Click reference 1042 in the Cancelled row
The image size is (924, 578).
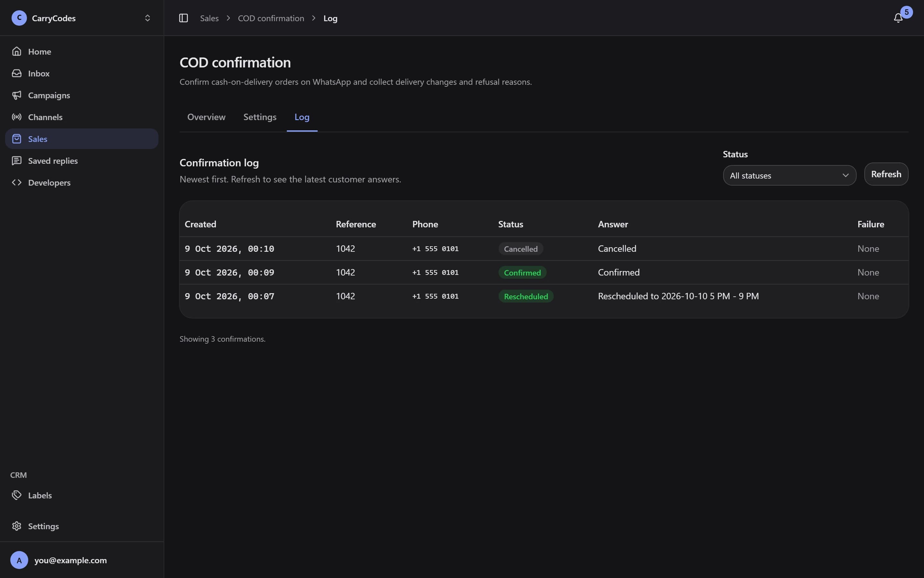pyautogui.click(x=345, y=249)
